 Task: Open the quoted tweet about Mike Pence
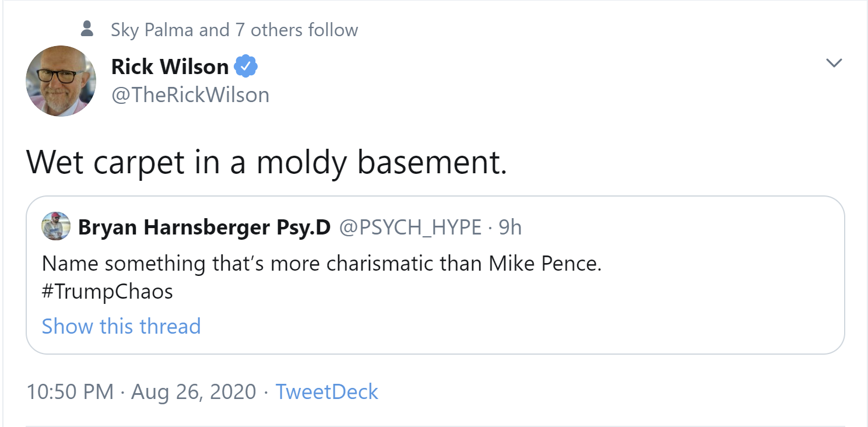pos(321,264)
